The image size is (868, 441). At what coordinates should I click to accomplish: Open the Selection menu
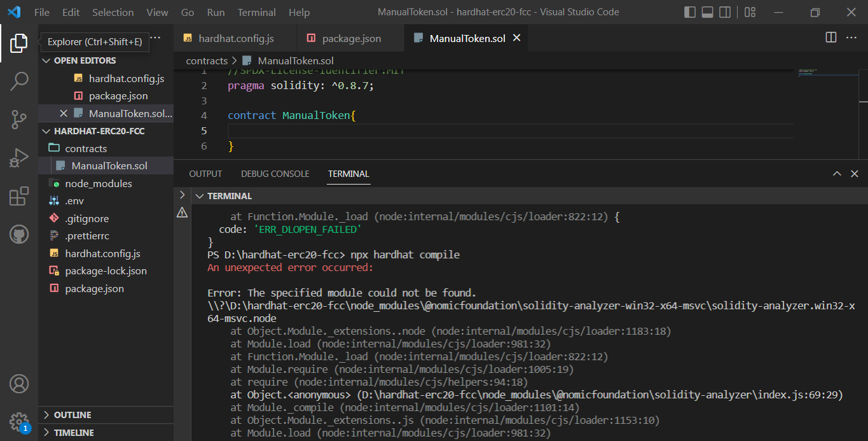point(113,12)
